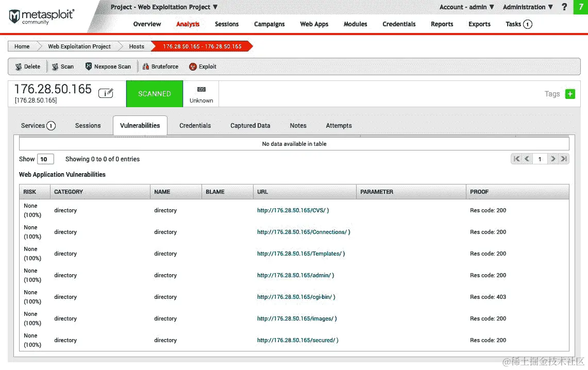Select the Analysis menu item
The width and height of the screenshot is (588, 370).
[188, 24]
